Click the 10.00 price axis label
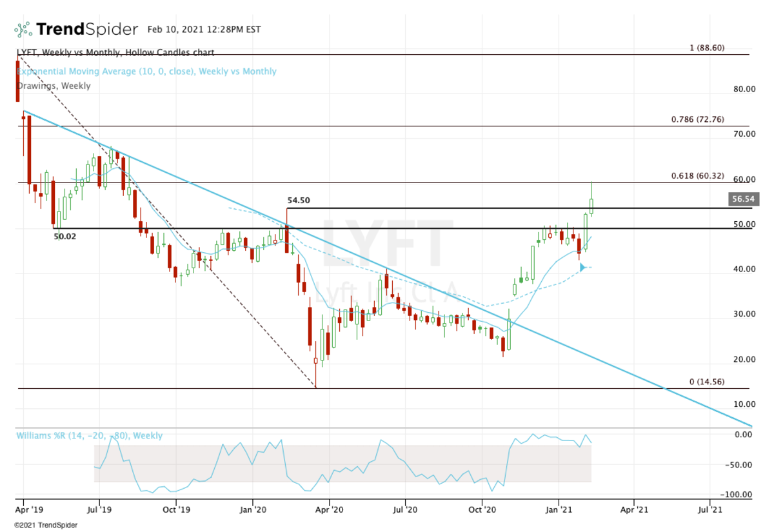The height and width of the screenshot is (532, 774). (x=744, y=404)
